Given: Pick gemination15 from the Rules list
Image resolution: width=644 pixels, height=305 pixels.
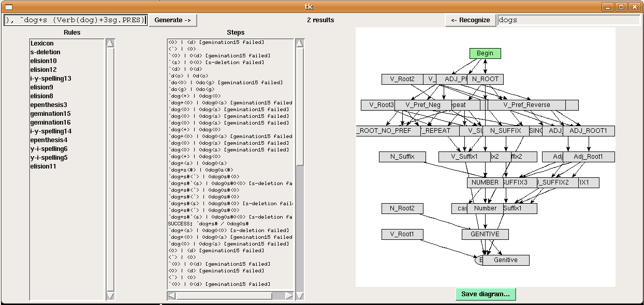Looking at the screenshot, I should (50, 114).
